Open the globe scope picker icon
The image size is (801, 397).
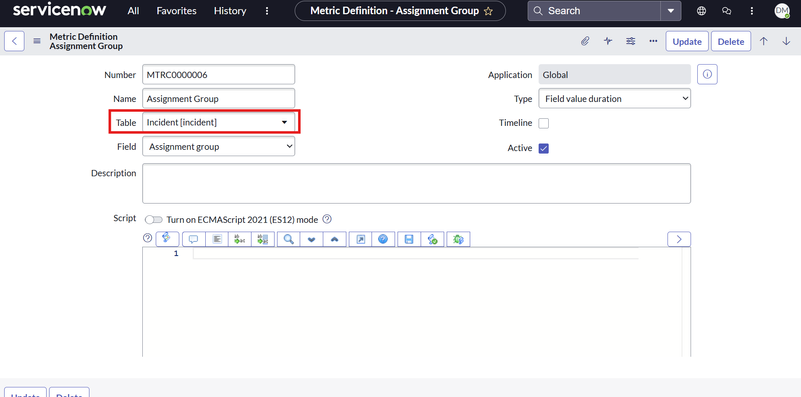coord(701,11)
